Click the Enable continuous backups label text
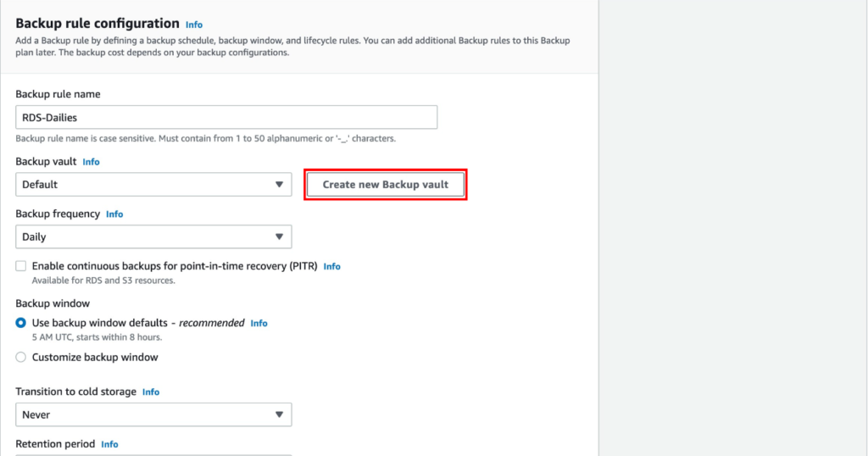The height and width of the screenshot is (456, 868). pyautogui.click(x=175, y=266)
